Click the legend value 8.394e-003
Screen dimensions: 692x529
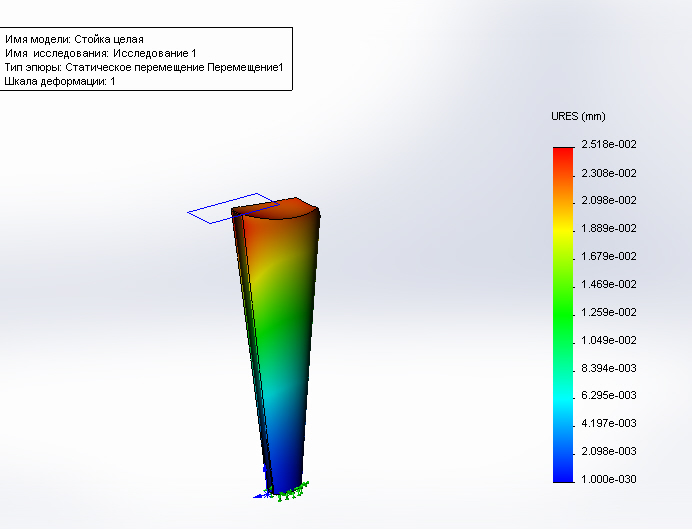click(x=609, y=368)
